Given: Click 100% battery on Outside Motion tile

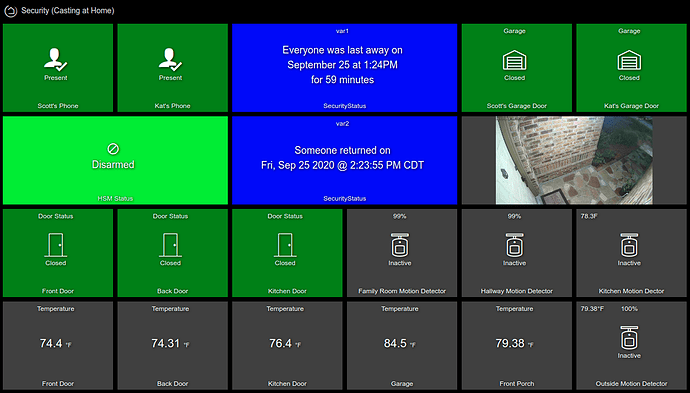Looking at the screenshot, I should [x=629, y=309].
